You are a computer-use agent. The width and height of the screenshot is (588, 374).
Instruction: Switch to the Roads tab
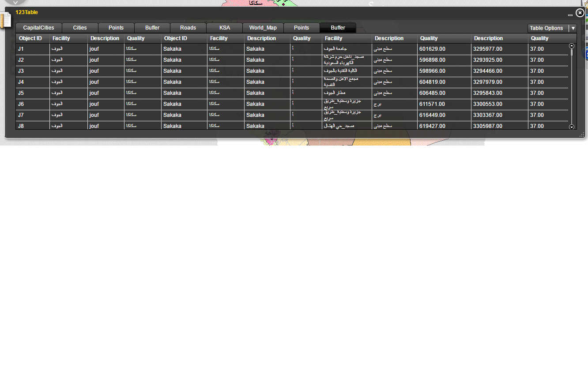[x=188, y=28]
